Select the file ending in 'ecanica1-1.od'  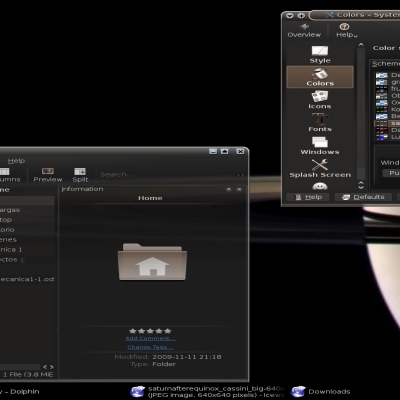click(x=27, y=279)
